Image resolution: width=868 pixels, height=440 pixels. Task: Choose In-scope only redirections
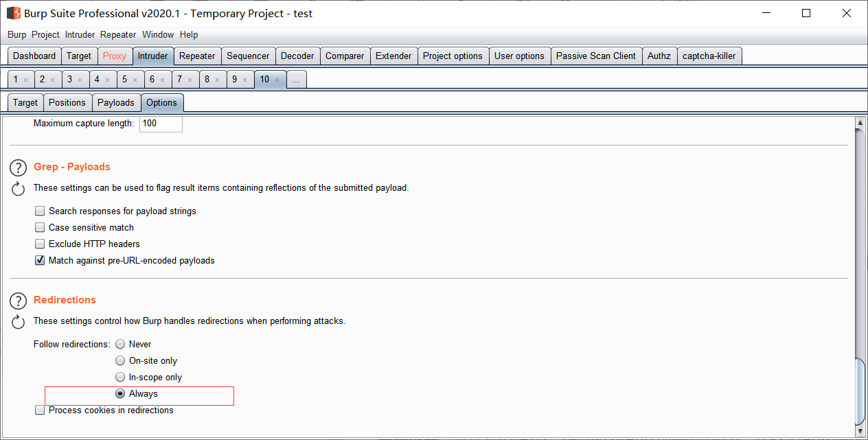tap(120, 378)
